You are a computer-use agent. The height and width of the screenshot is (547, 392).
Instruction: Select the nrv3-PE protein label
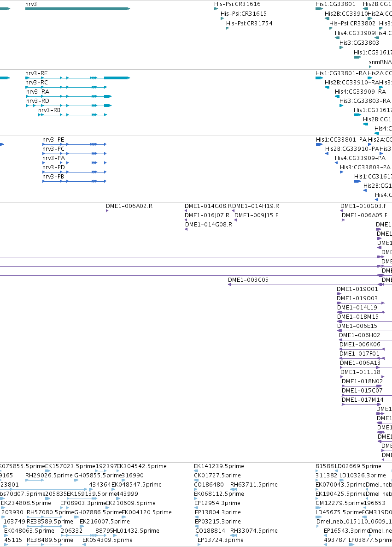[53, 140]
